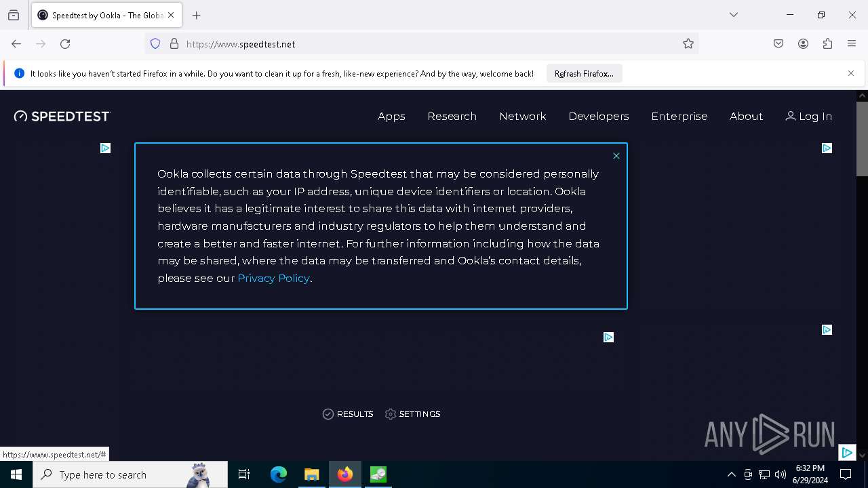Image resolution: width=868 pixels, height=488 pixels.
Task: Open the About menu item
Action: coord(746,117)
